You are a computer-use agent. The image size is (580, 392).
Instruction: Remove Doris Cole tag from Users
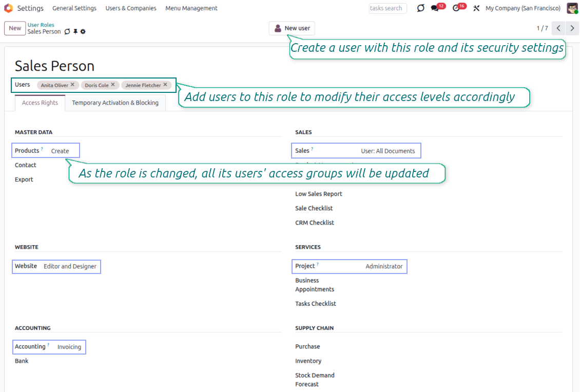pos(113,85)
